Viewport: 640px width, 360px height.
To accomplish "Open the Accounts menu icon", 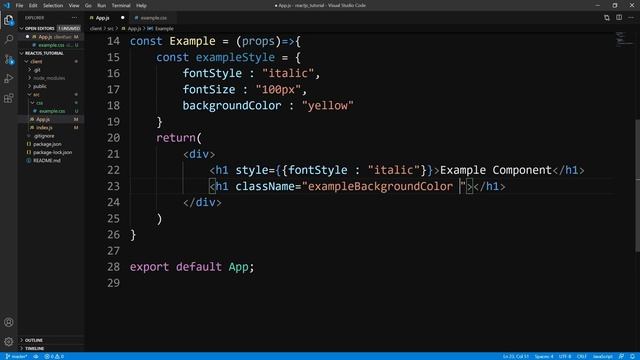I will [x=9, y=322].
